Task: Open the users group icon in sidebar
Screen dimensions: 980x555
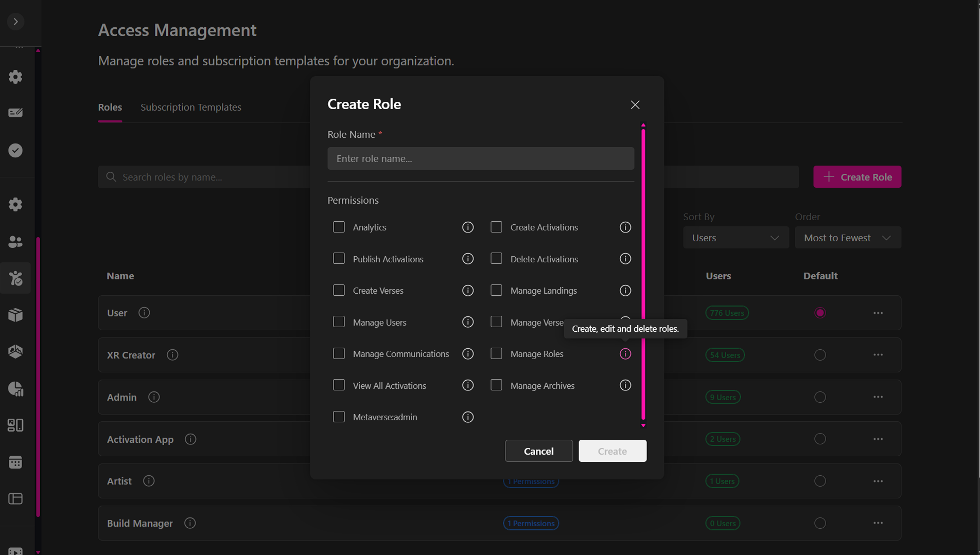Action: (x=15, y=242)
